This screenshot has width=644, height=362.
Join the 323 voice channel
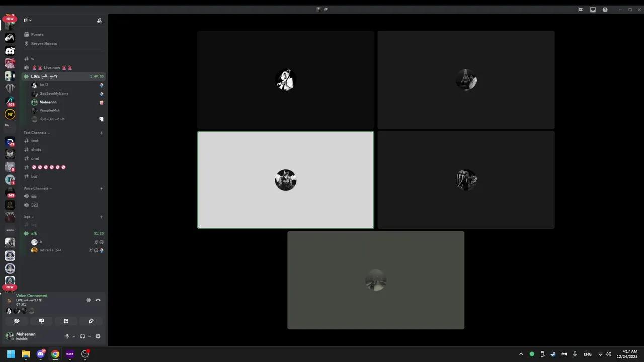[64, 205]
